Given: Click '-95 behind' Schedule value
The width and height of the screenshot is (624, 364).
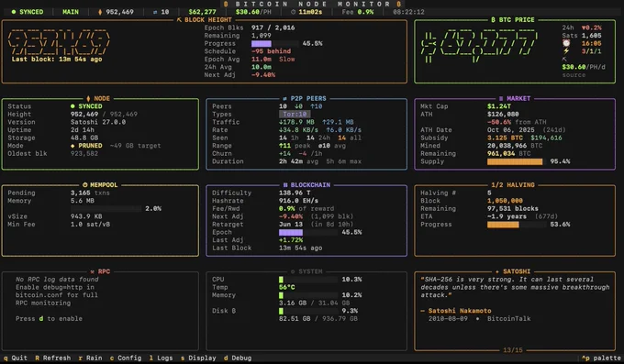Looking at the screenshot, I should (271, 51).
